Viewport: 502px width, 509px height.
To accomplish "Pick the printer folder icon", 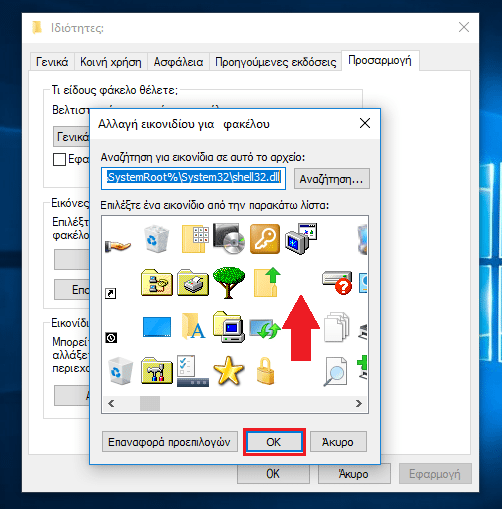I will [193, 283].
